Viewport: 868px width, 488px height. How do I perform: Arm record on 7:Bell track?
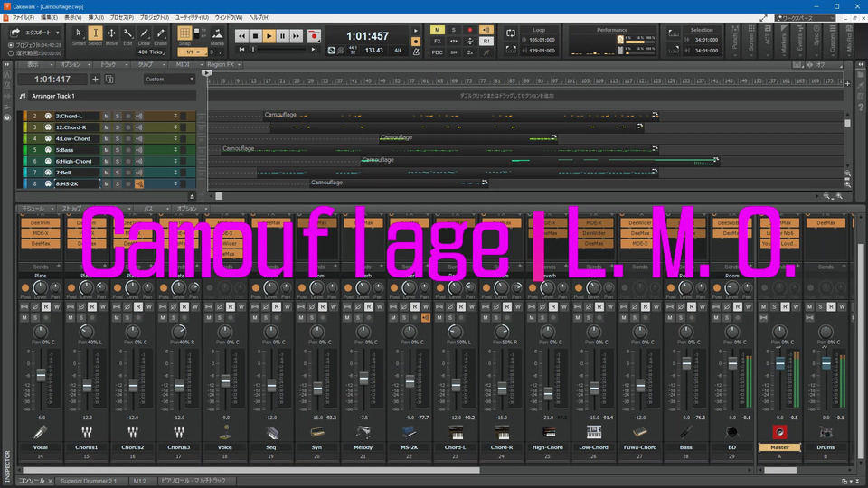coord(127,173)
